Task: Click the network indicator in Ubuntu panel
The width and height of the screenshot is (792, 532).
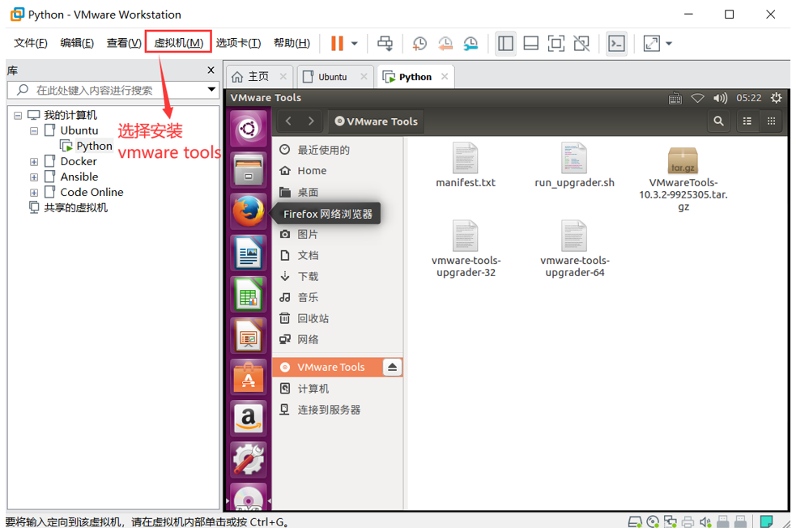Action: pos(697,98)
